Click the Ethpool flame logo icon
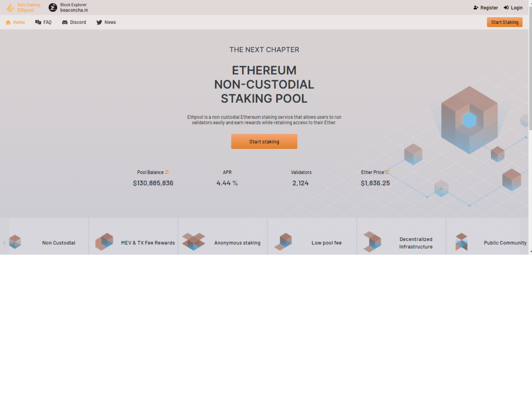Image resolution: width=532 pixels, height=399 pixels. click(10, 7)
